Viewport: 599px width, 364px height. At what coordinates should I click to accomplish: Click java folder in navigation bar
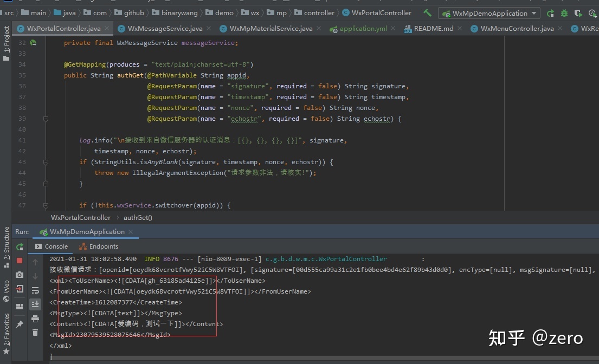point(65,13)
